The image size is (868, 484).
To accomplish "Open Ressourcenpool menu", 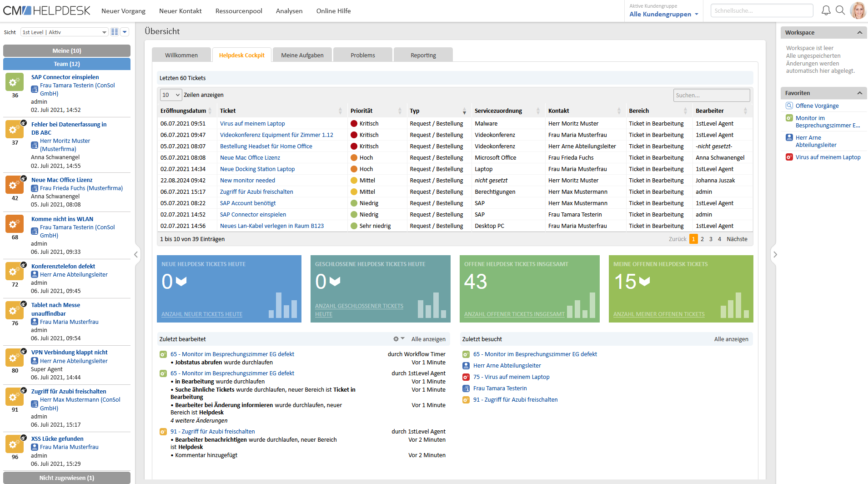I will tap(239, 11).
